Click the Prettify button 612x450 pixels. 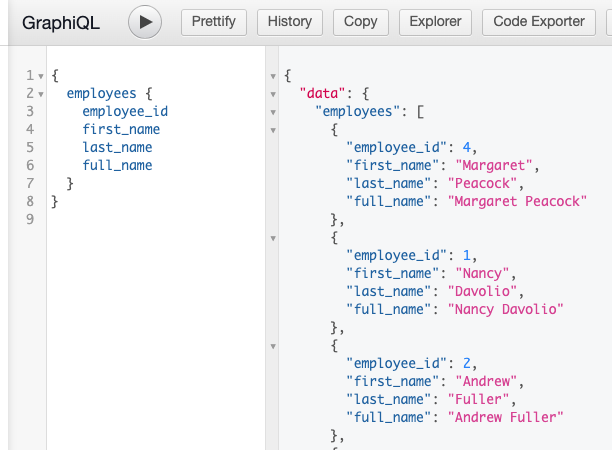tap(213, 21)
